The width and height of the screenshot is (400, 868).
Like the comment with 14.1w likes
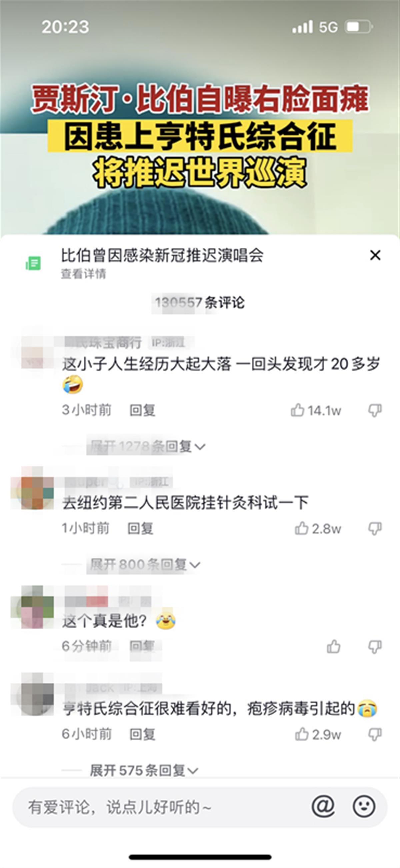coord(298,410)
